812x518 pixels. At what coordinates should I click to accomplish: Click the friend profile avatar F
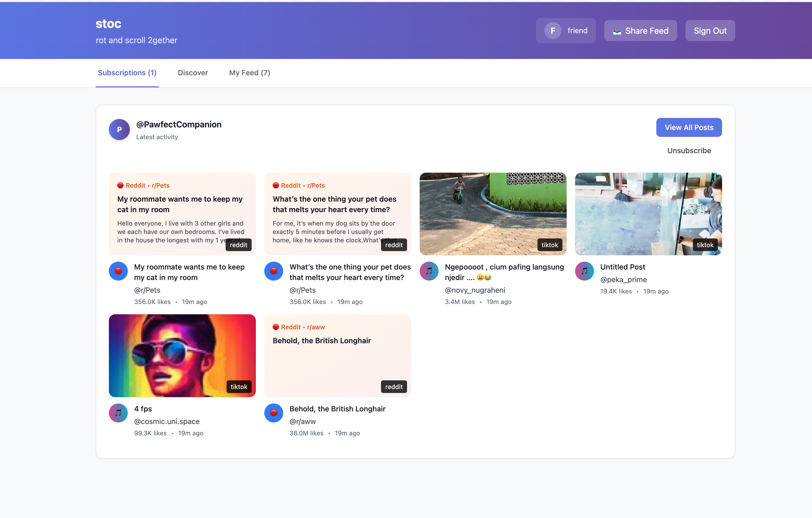click(553, 31)
